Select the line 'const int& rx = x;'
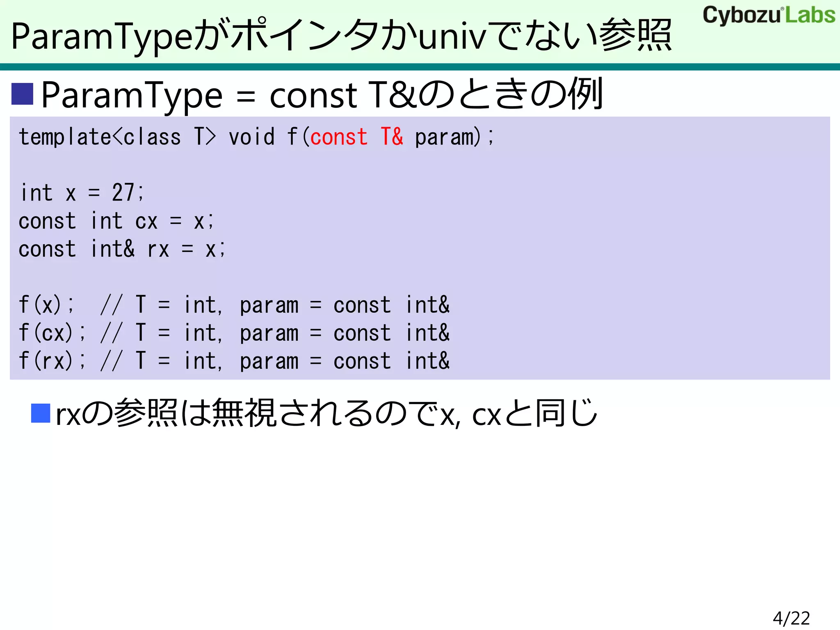Image resolution: width=840 pixels, height=630 pixels. 122,249
